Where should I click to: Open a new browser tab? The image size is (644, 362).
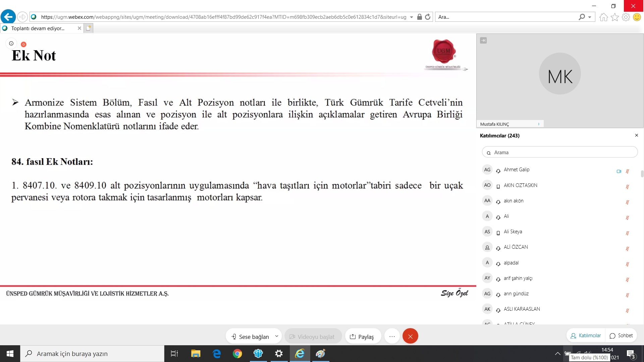(88, 28)
